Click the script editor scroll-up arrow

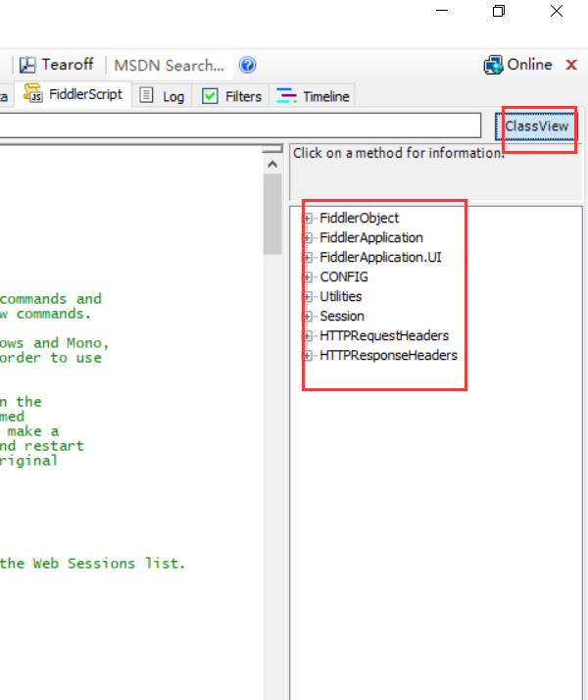tap(272, 165)
